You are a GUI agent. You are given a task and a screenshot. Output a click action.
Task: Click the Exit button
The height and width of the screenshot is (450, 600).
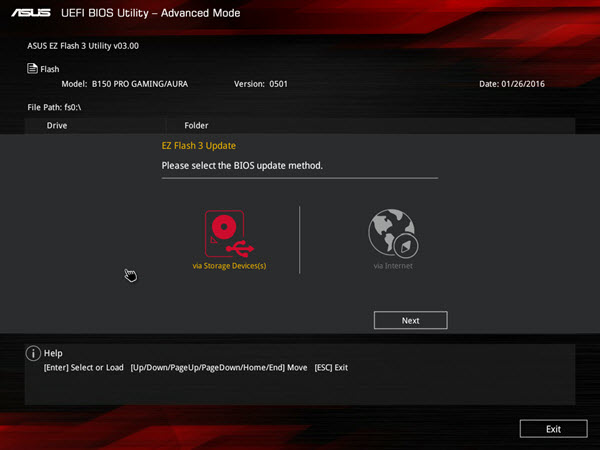coord(553,429)
